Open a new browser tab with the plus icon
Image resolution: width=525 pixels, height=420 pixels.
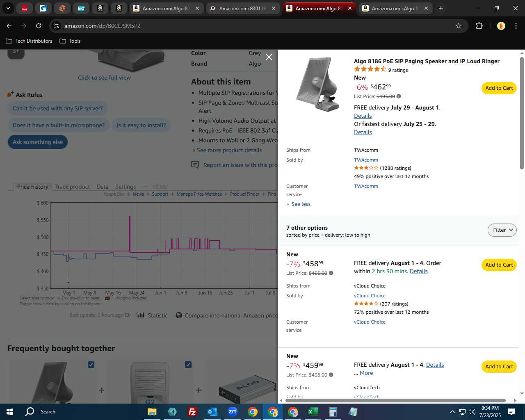click(441, 8)
